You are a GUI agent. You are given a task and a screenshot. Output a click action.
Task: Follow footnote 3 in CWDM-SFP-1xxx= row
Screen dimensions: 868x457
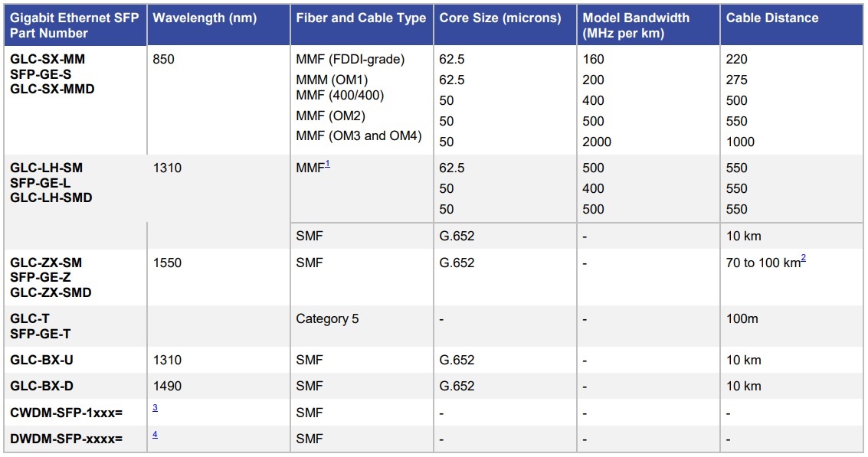pyautogui.click(x=156, y=408)
